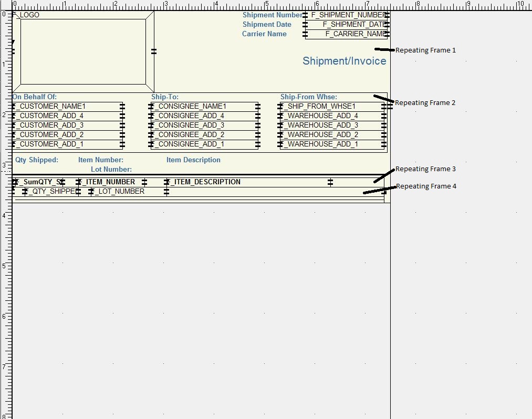Click the Qty Shipped column label

(x=37, y=160)
